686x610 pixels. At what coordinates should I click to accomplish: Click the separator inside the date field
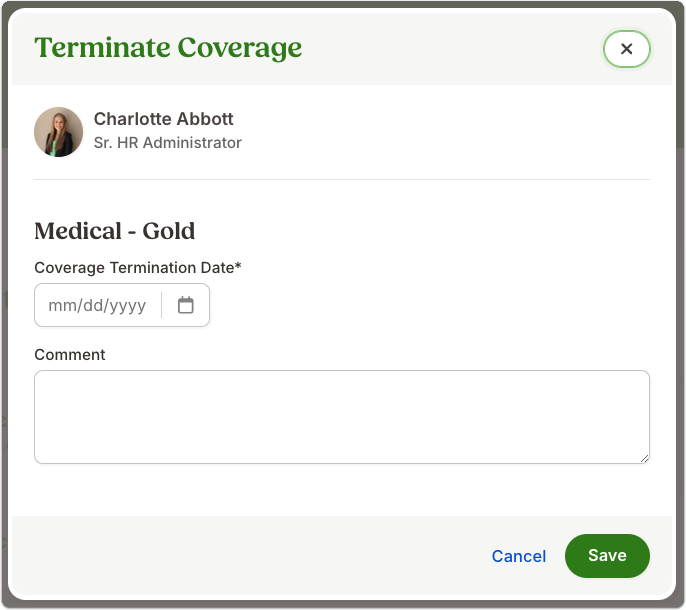161,305
